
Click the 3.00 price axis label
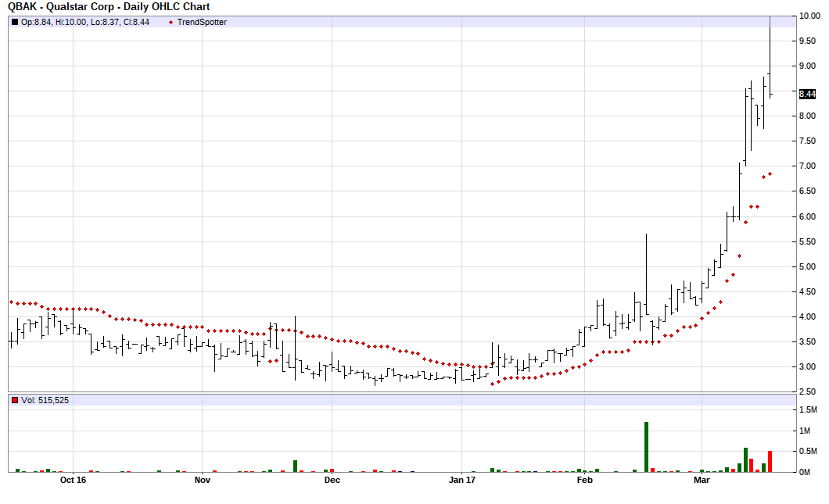807,366
